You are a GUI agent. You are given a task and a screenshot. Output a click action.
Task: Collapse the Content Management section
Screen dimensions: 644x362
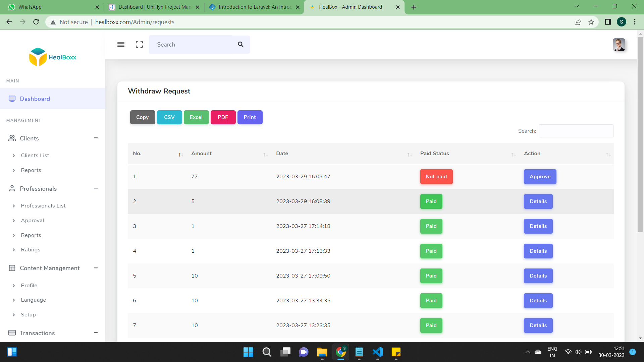coord(96,268)
